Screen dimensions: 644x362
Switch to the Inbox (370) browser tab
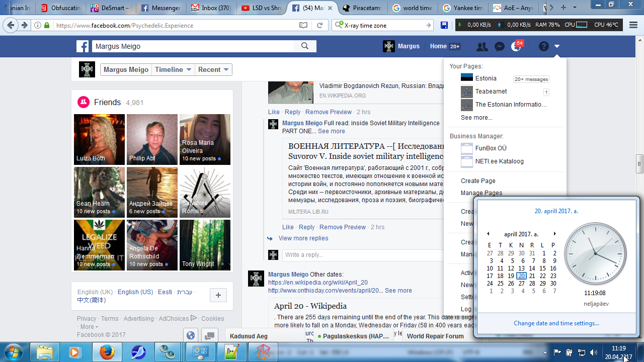[210, 8]
